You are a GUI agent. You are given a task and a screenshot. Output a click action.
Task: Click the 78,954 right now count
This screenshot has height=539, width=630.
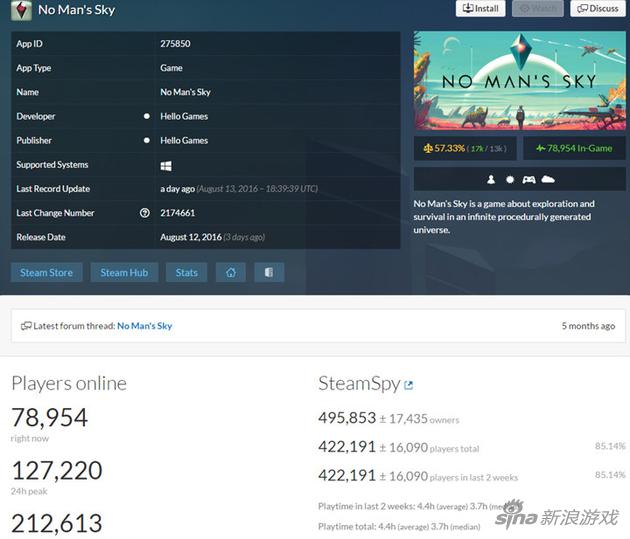point(49,417)
